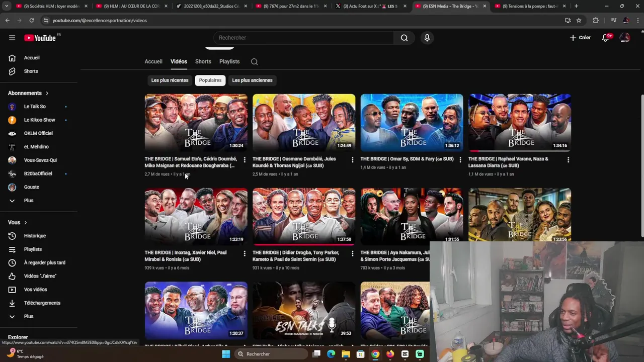
Task: Switch to ESN Media browser tab
Action: click(450, 6)
